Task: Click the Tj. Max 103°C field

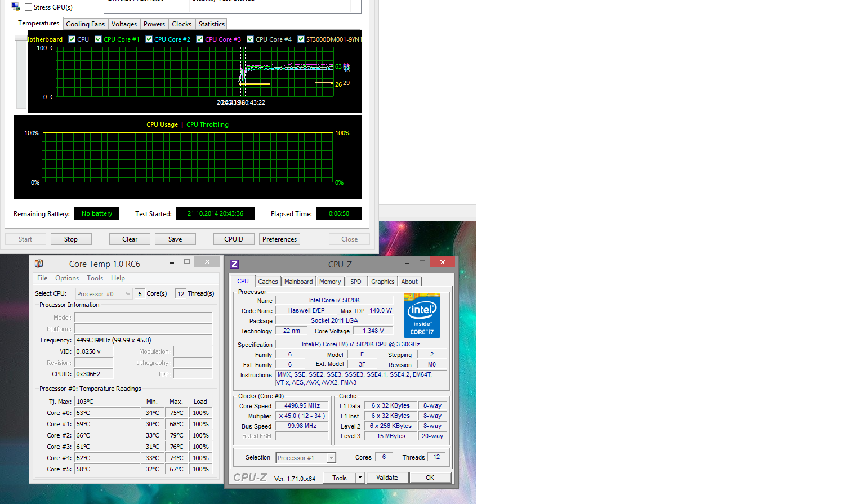Action: (107, 402)
